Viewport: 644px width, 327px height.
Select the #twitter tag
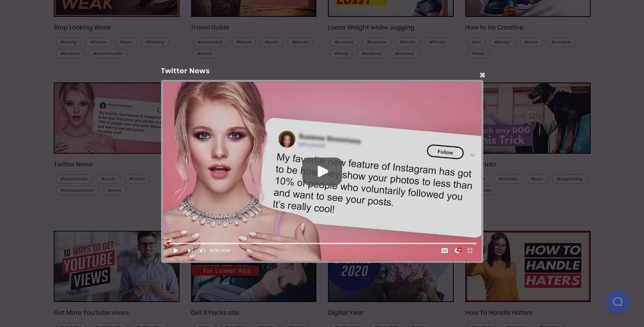click(137, 179)
